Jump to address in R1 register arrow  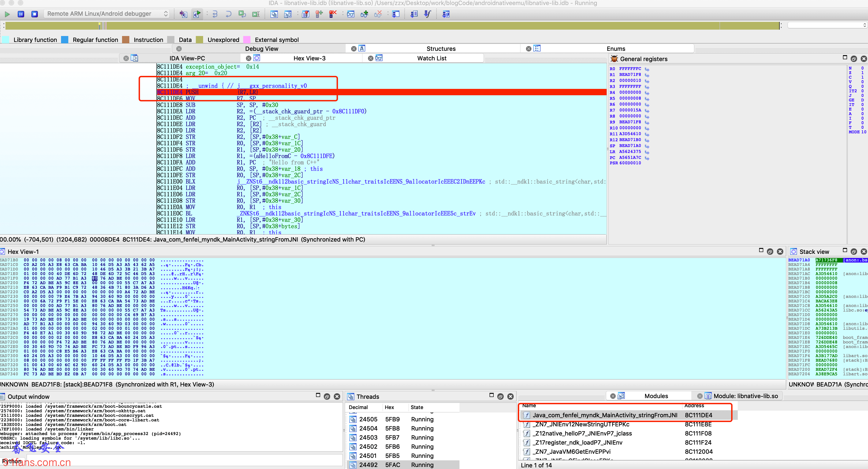pyautogui.click(x=647, y=75)
